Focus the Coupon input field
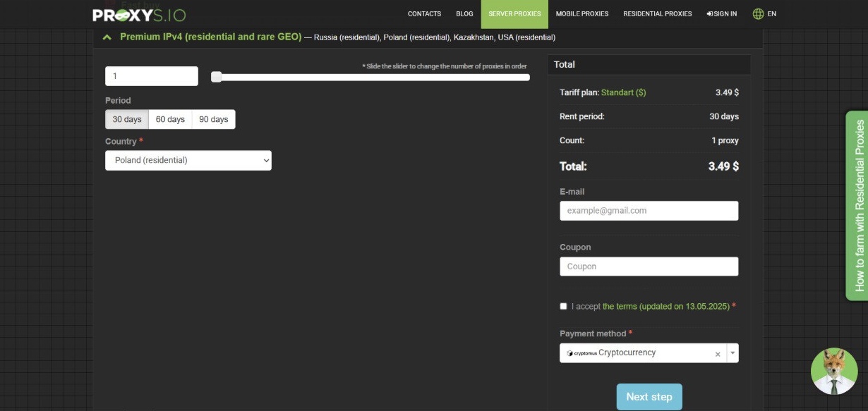 pos(649,266)
